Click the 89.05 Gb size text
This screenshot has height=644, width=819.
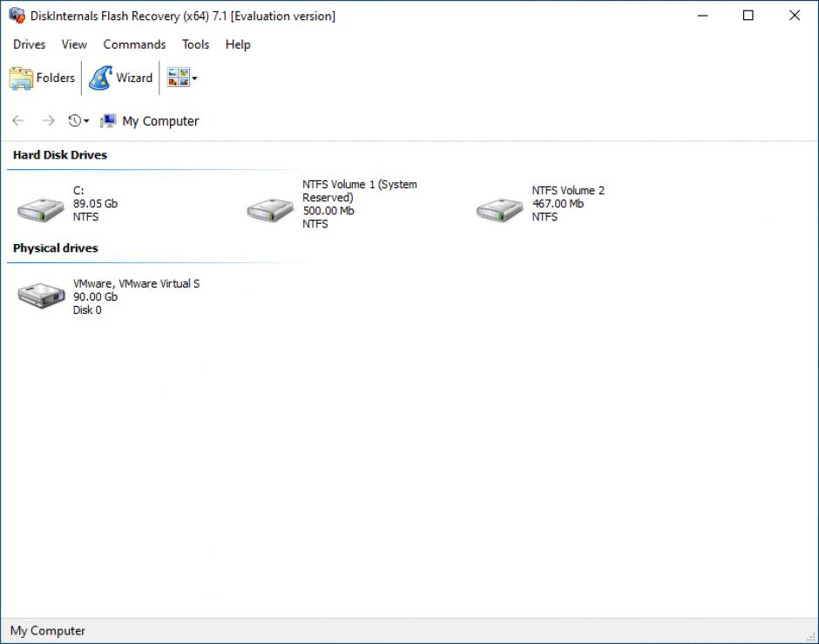(95, 204)
